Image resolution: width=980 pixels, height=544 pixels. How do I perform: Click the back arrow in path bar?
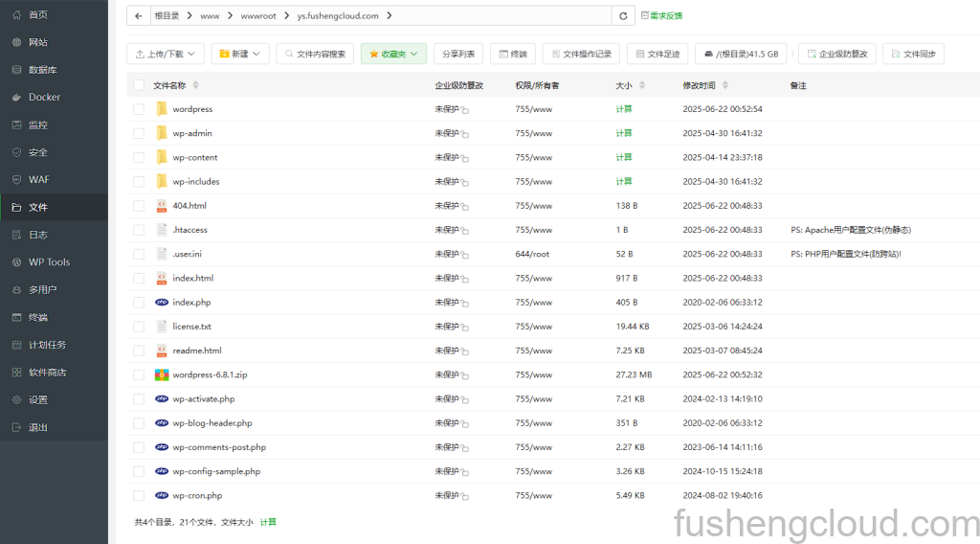(x=139, y=15)
